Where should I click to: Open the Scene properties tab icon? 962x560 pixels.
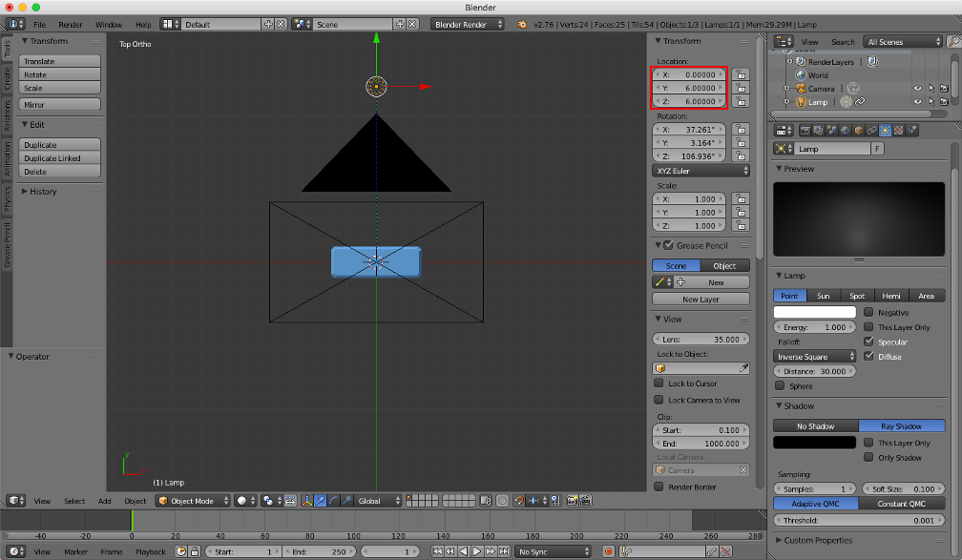pyautogui.click(x=832, y=131)
